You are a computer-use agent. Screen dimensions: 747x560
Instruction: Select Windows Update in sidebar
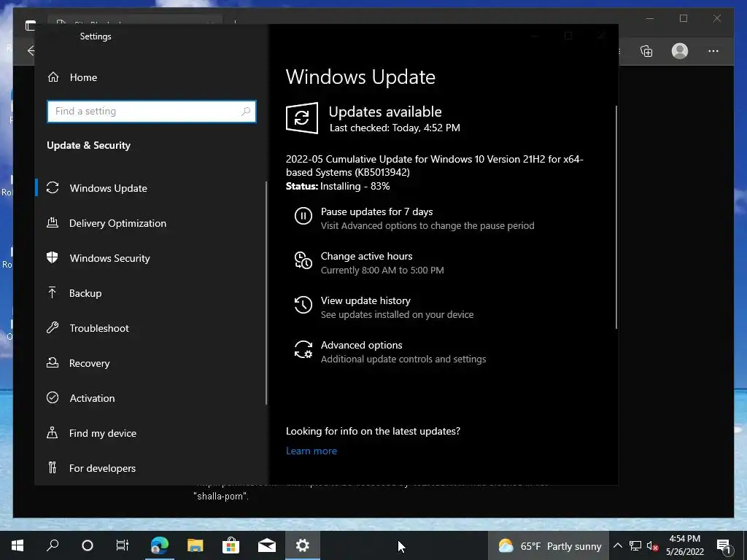108,188
